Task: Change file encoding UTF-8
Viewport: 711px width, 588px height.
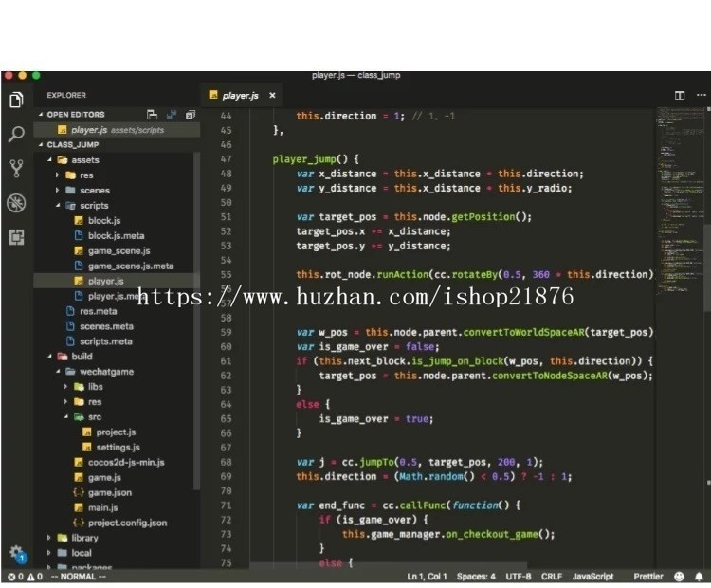Action: [x=519, y=577]
